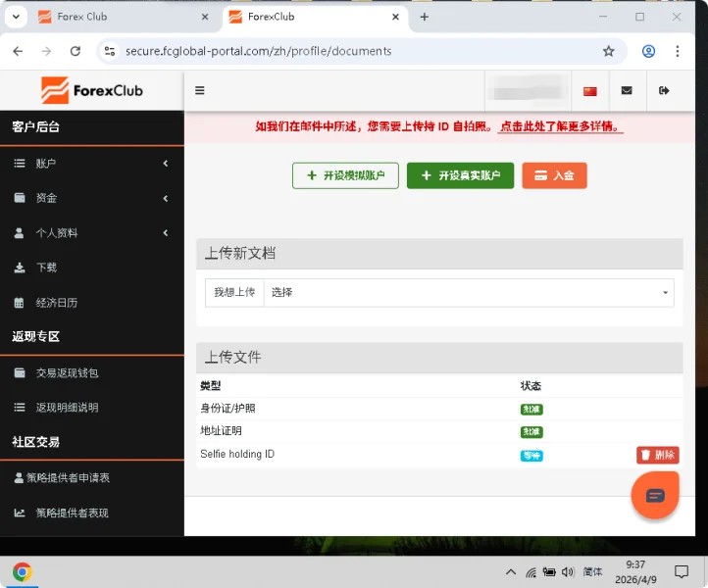Open 交易返现钱包 in the sidebar
The height and width of the screenshot is (588, 708).
92,373
